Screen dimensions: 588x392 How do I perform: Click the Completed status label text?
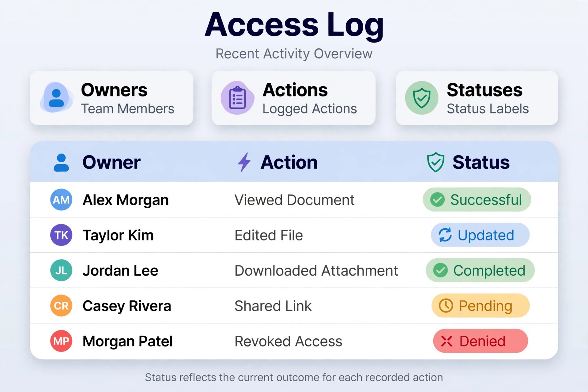click(489, 271)
